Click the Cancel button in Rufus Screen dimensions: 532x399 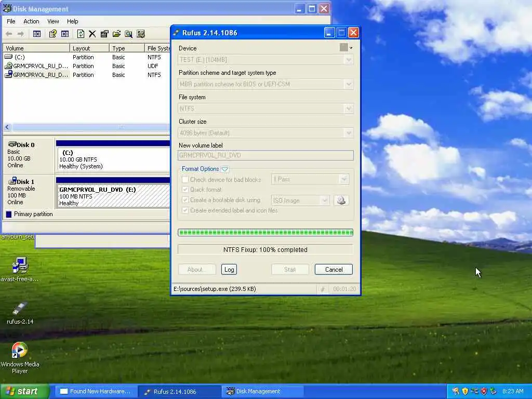coord(334,270)
